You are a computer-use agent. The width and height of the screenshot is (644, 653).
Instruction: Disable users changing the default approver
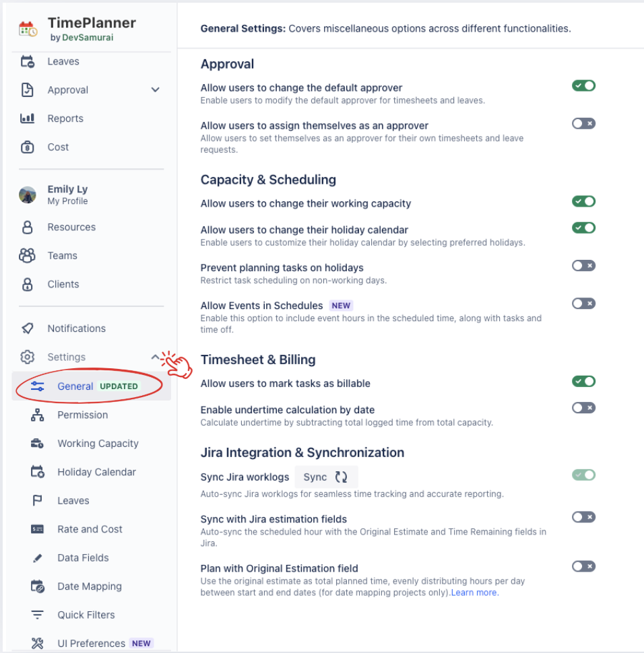[583, 86]
